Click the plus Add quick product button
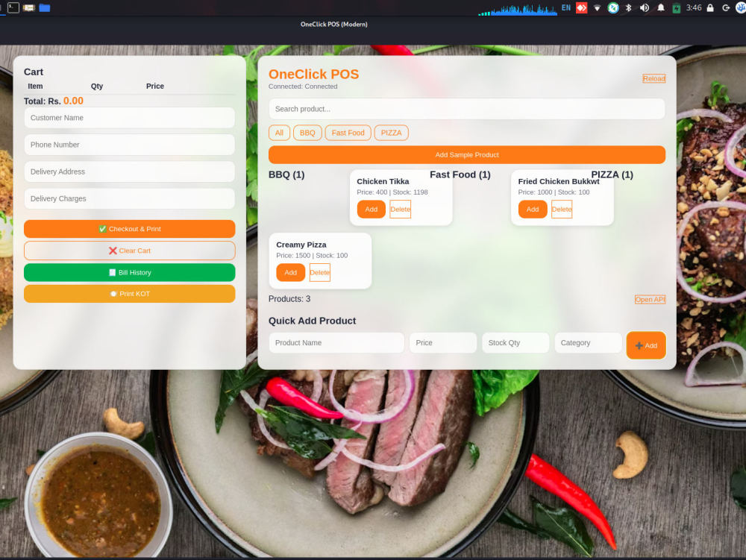 pos(646,345)
